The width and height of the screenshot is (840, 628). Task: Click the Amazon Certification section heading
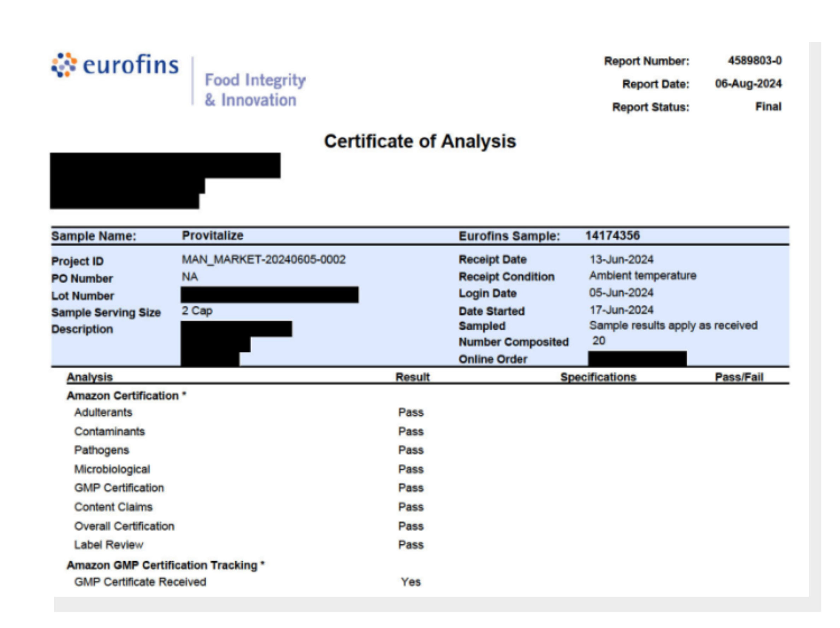click(x=126, y=396)
